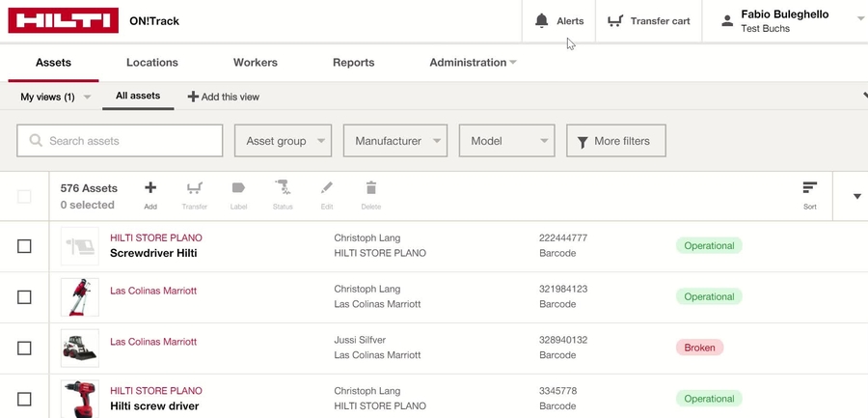Click the user profile avatar icon
This screenshot has height=418, width=868.
click(727, 21)
